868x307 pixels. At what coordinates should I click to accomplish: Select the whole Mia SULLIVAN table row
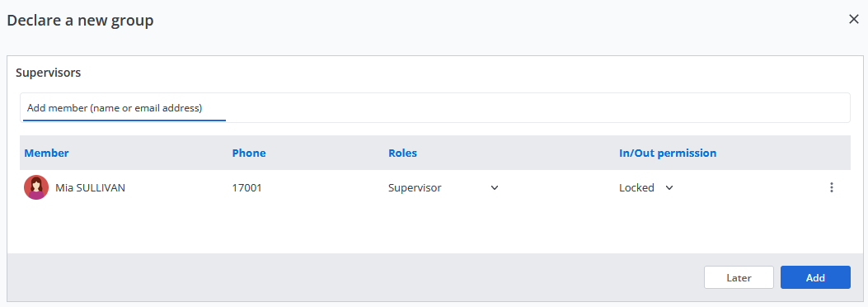coord(435,188)
